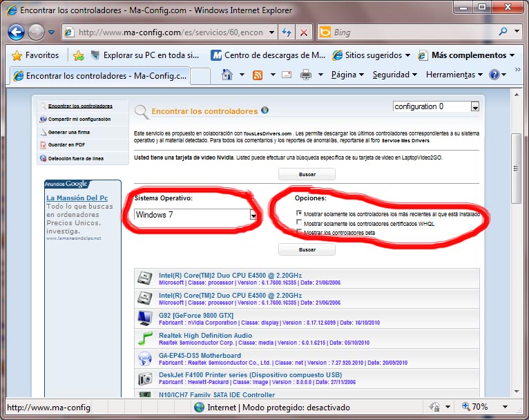529x420 pixels.
Task: Expand the address bar history dropdown
Action: pos(271,32)
